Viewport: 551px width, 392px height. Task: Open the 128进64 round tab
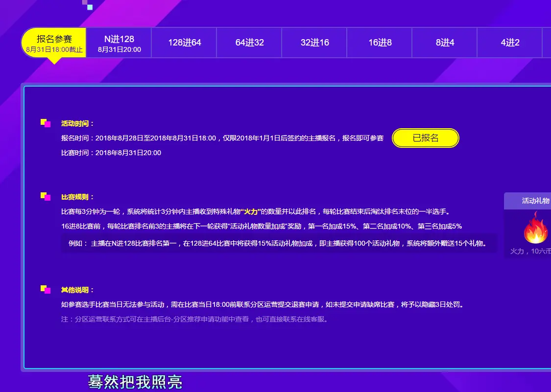point(185,43)
